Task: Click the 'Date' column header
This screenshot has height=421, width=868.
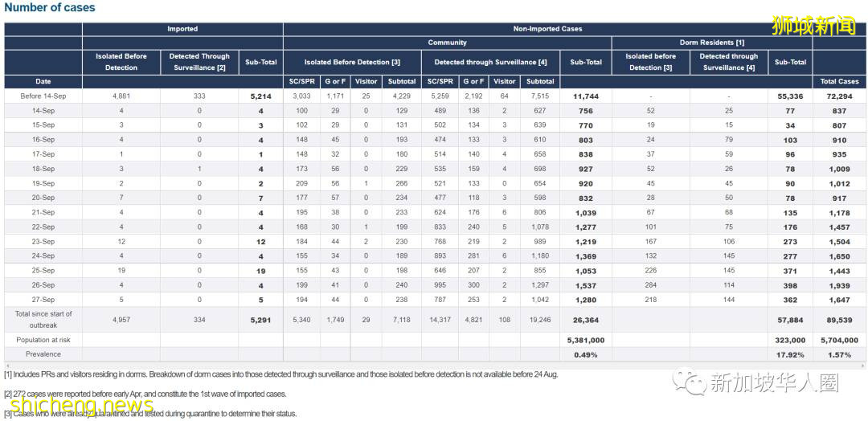Action: (43, 82)
